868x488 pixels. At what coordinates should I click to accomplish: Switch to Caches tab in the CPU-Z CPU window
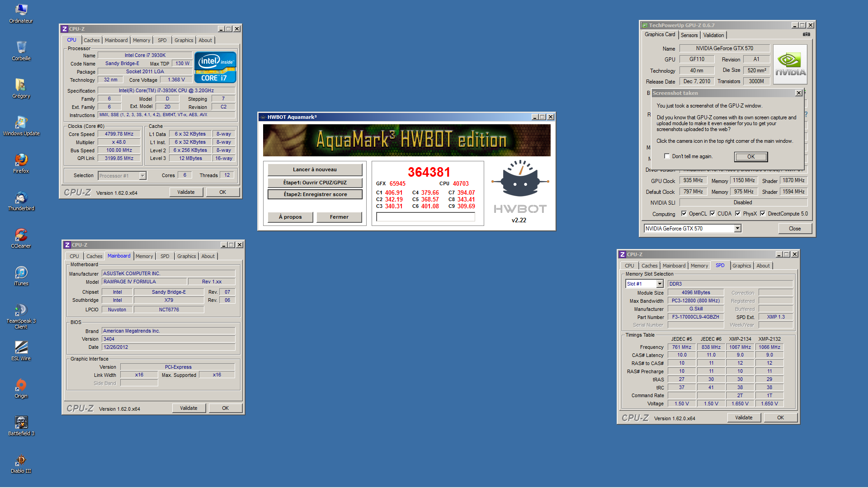[91, 40]
